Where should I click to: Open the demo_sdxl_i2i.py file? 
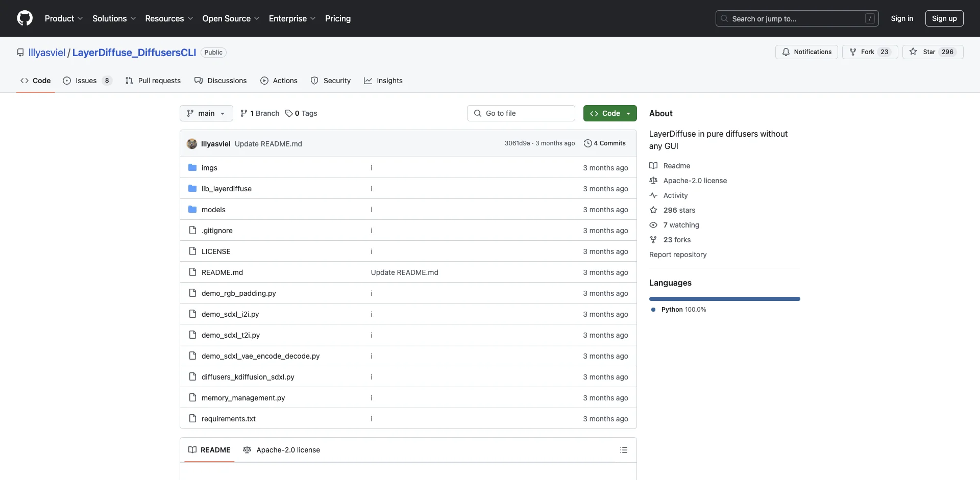tap(230, 314)
